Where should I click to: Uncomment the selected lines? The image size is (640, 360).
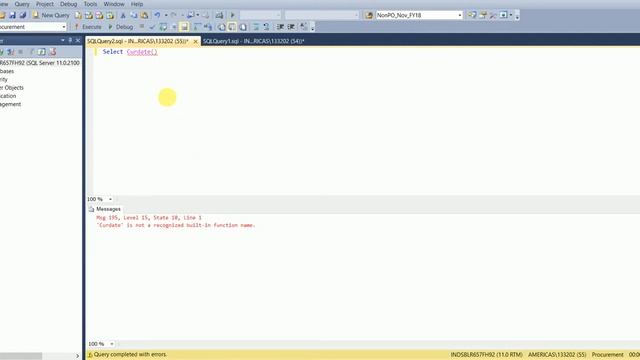click(x=266, y=27)
